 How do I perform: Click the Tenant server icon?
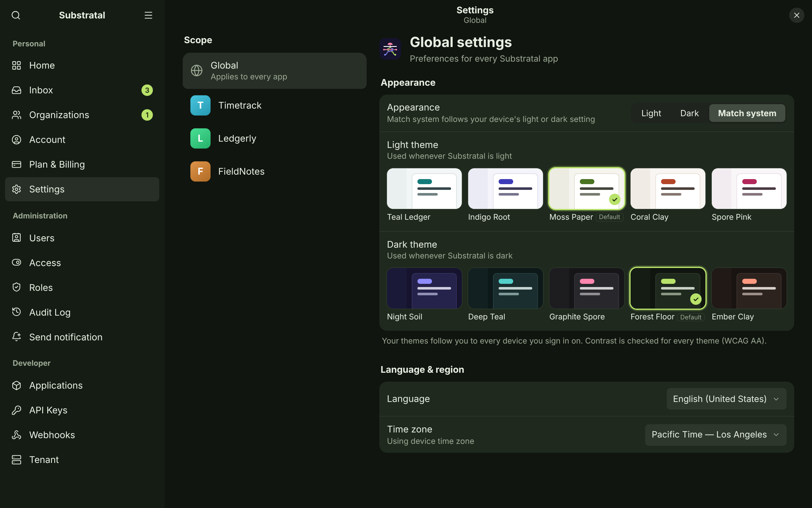pyautogui.click(x=16, y=460)
